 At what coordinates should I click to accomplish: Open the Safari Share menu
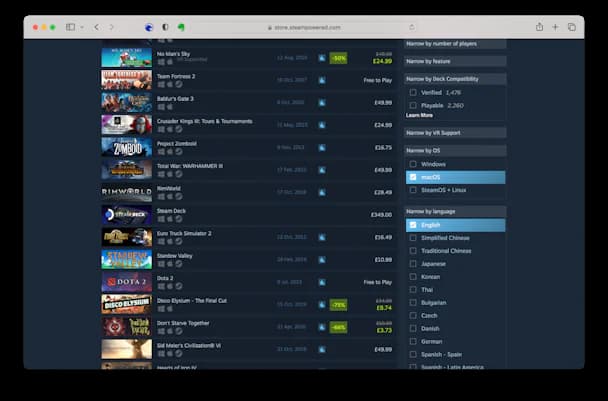click(x=539, y=27)
